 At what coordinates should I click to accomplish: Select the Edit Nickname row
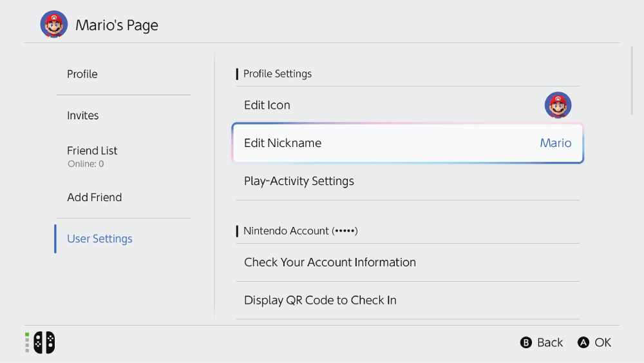tap(283, 143)
